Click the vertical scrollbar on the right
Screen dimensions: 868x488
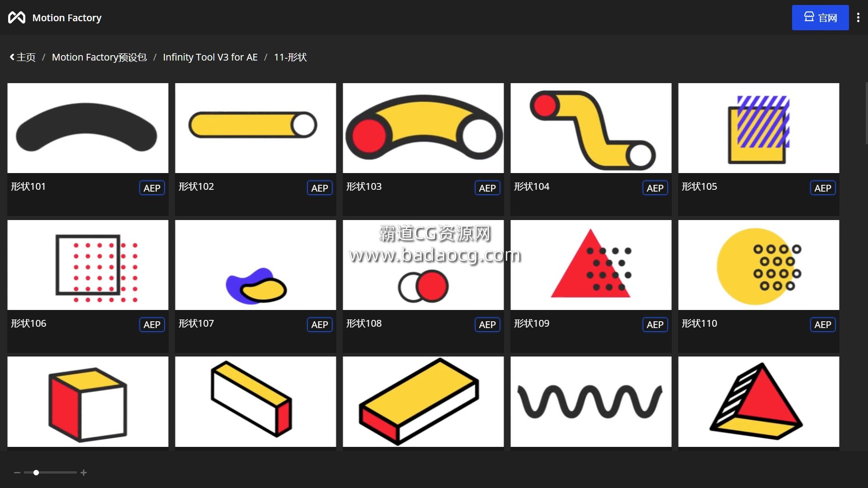click(866, 113)
